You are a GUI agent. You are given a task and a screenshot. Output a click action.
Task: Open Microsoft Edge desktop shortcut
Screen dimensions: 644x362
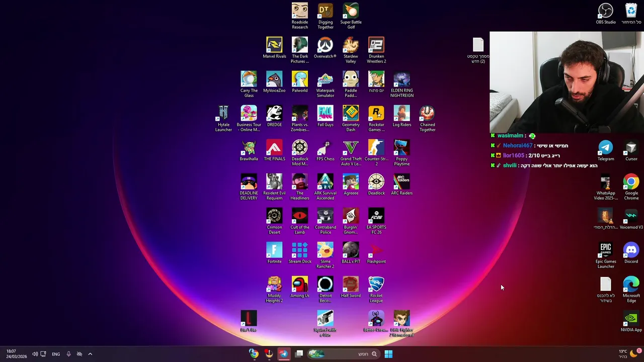point(631,290)
